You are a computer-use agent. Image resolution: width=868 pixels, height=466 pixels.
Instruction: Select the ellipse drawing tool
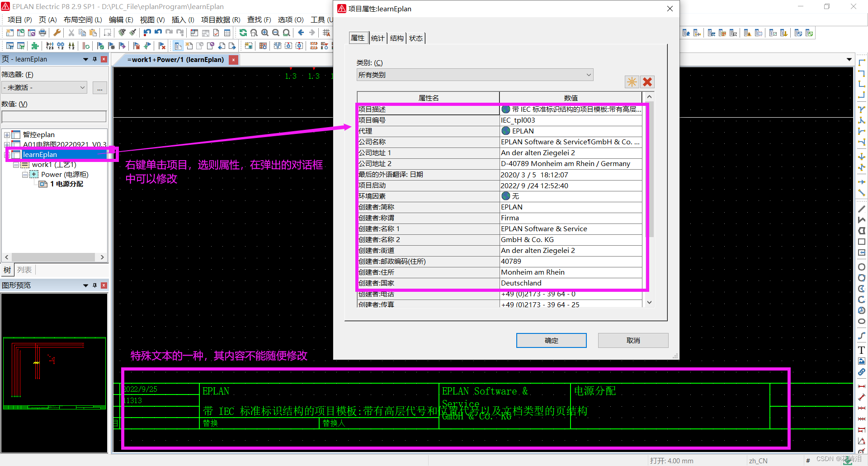click(862, 321)
